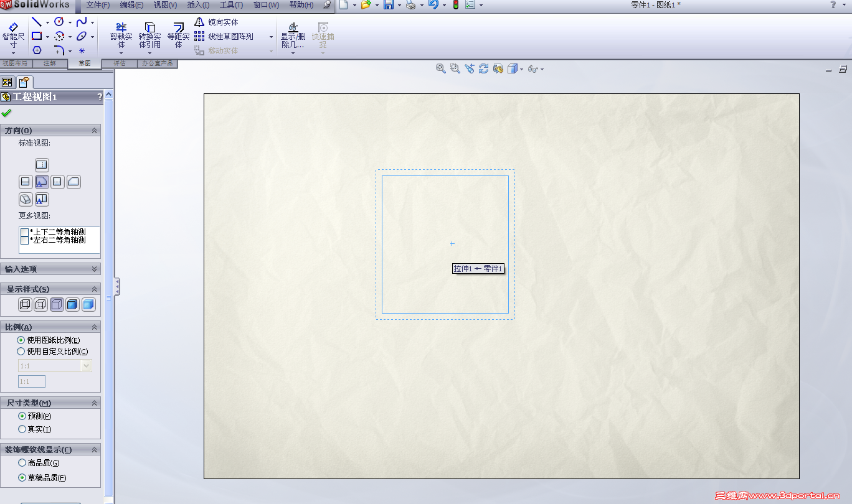Activate 等距实体 offset entities tool
Image resolution: width=852 pixels, height=504 pixels.
tap(179, 35)
